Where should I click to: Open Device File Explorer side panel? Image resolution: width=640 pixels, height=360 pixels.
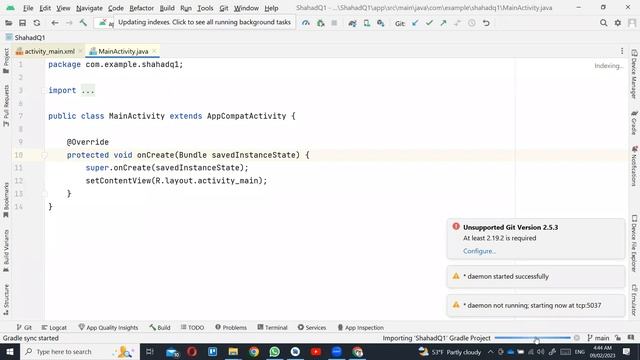[x=634, y=243]
